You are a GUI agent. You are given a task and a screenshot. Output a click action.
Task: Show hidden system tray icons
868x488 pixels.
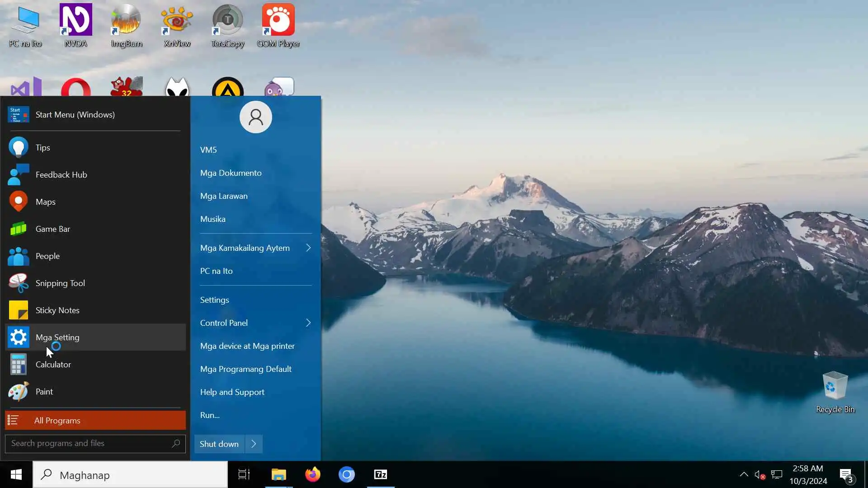(744, 474)
